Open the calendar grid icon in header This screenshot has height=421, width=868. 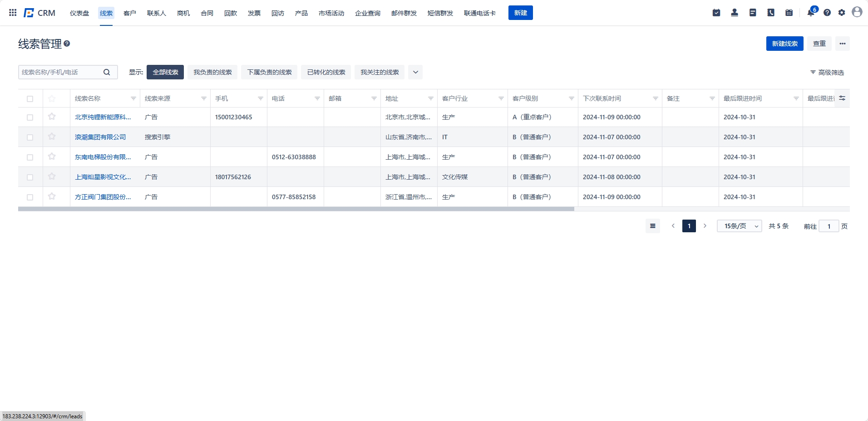pos(789,13)
